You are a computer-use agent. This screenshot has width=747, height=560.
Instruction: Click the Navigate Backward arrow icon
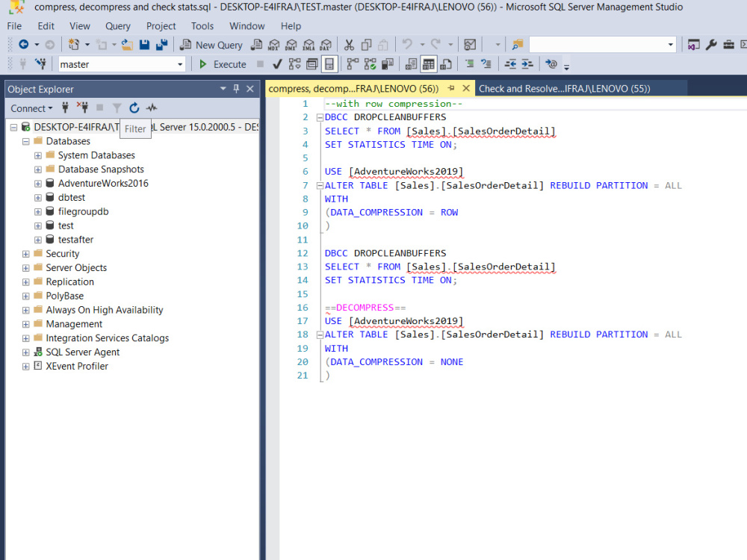click(23, 45)
